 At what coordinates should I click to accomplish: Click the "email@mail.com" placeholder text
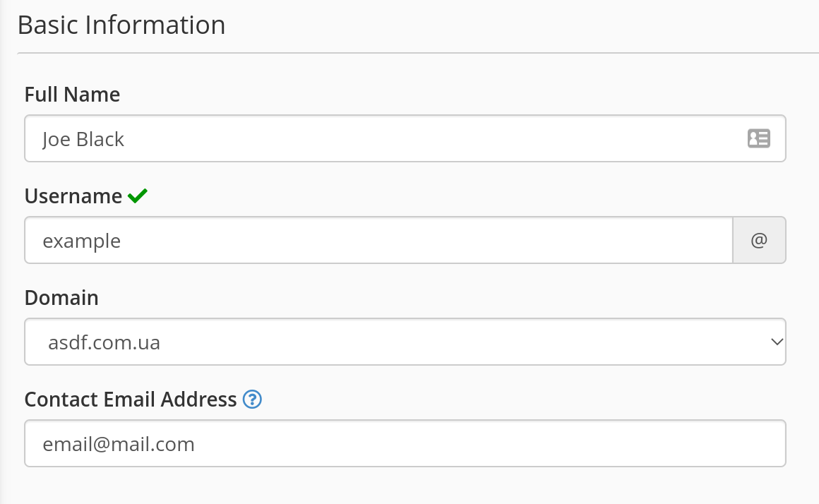(x=118, y=444)
